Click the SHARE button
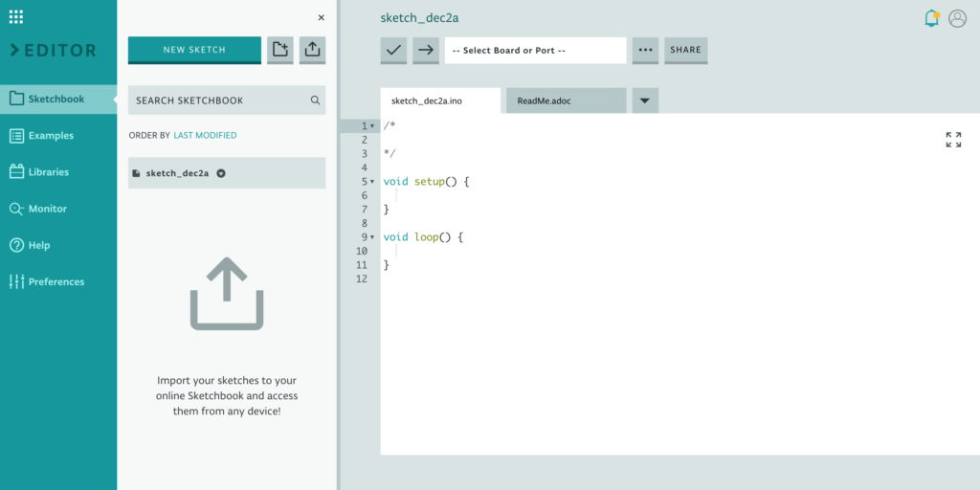This screenshot has height=490, width=980. [685, 50]
